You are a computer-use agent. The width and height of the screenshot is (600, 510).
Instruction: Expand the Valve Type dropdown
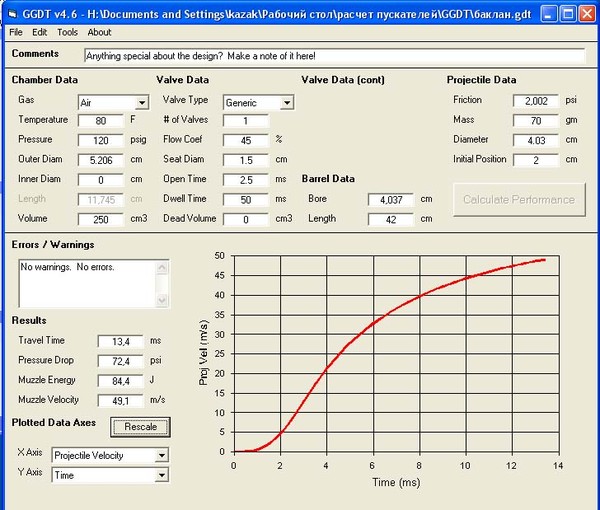287,103
